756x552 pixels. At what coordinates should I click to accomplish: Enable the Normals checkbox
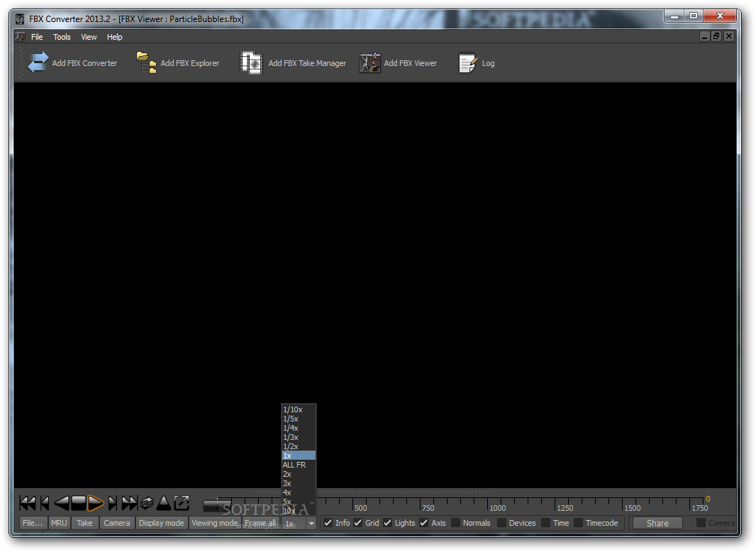coord(455,523)
